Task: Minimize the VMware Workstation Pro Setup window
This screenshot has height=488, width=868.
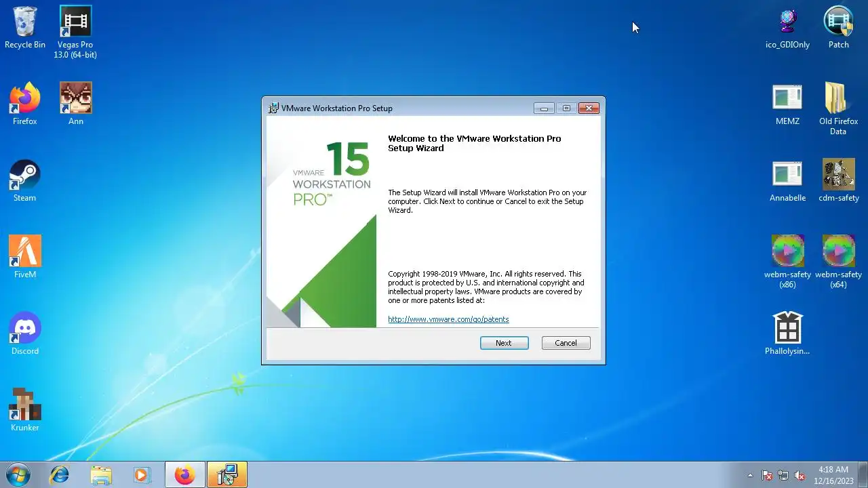Action: (544, 108)
